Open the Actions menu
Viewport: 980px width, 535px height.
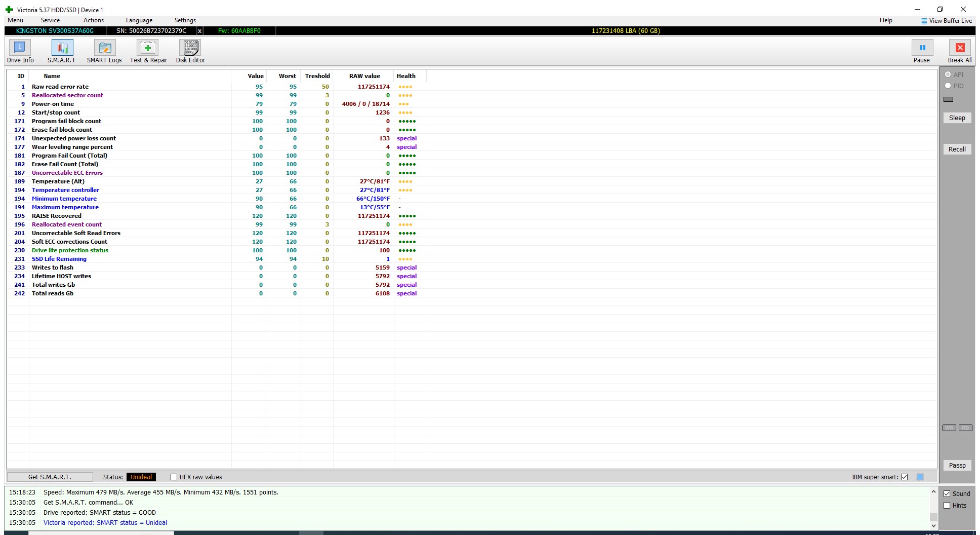click(x=94, y=20)
